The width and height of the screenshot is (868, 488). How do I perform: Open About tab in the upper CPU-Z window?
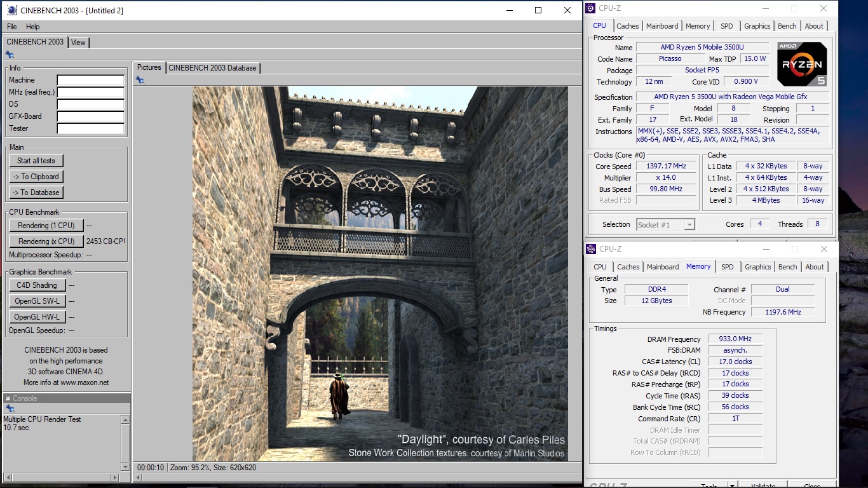(x=814, y=26)
